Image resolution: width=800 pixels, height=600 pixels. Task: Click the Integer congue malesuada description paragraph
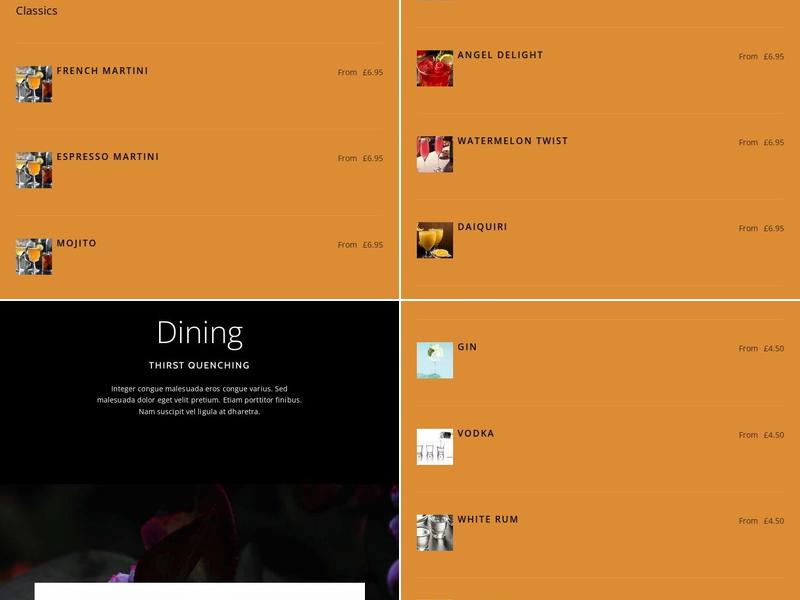(x=199, y=400)
